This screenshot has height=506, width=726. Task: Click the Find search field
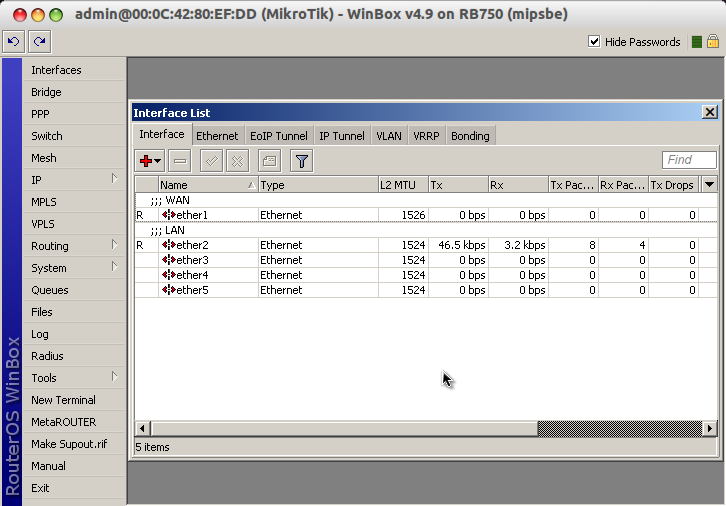[689, 160]
